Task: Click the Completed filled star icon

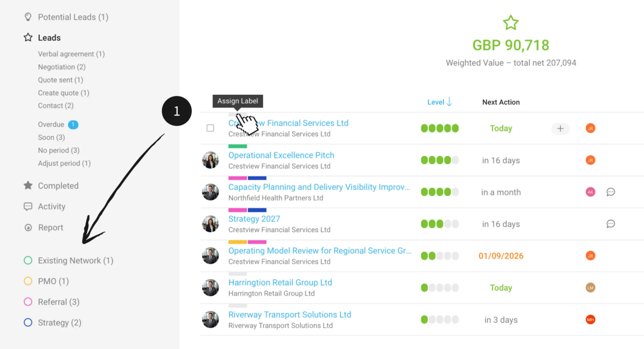Action: [28, 186]
